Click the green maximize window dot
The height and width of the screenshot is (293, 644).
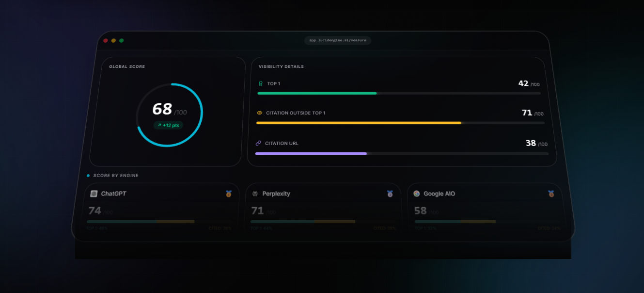click(x=121, y=40)
